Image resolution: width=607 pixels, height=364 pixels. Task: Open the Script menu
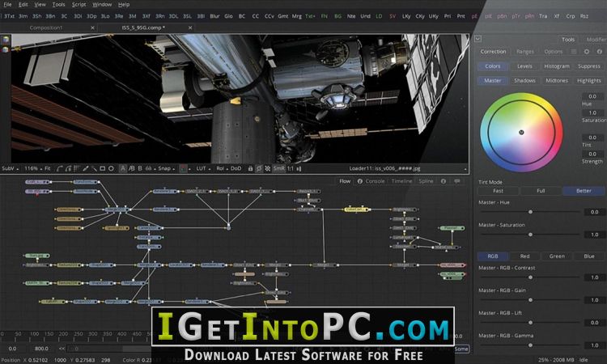(x=79, y=5)
